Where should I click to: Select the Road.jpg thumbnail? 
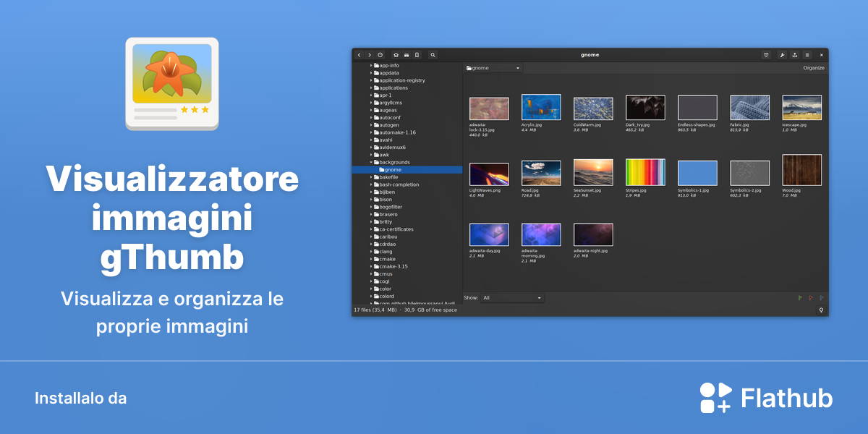coord(541,173)
